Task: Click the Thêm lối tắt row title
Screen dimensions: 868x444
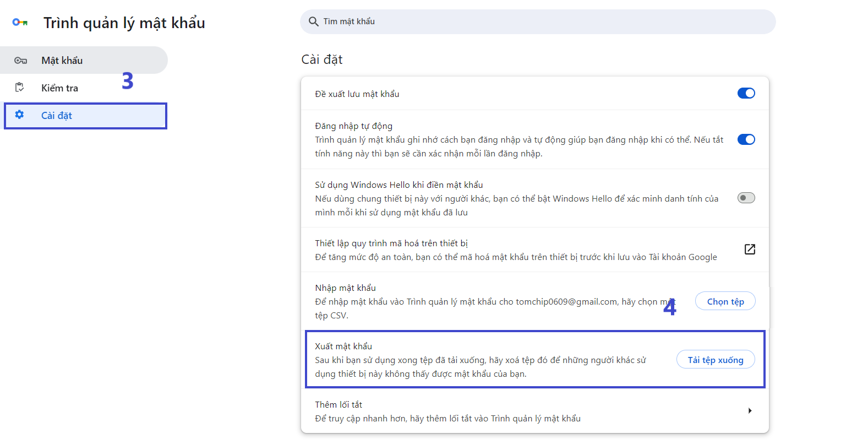Action: [339, 404]
